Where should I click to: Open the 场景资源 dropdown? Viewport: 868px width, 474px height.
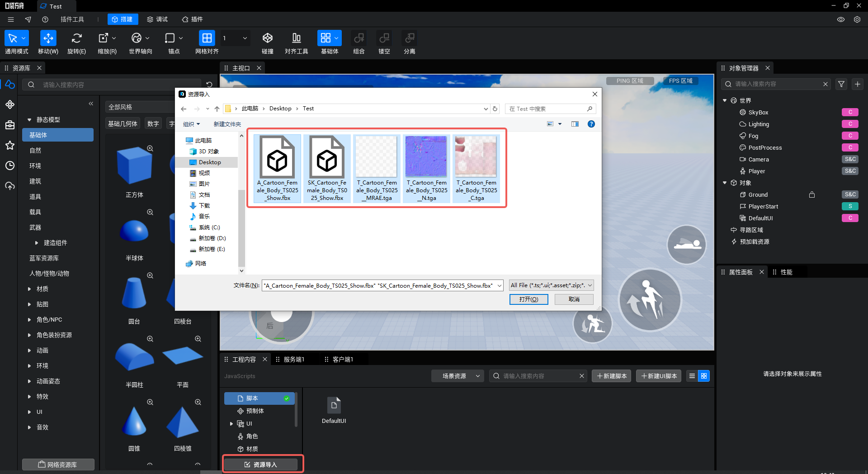click(458, 376)
